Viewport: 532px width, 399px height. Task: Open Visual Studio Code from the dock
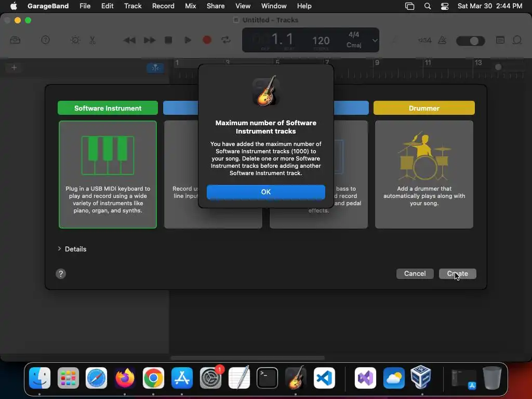point(324,378)
